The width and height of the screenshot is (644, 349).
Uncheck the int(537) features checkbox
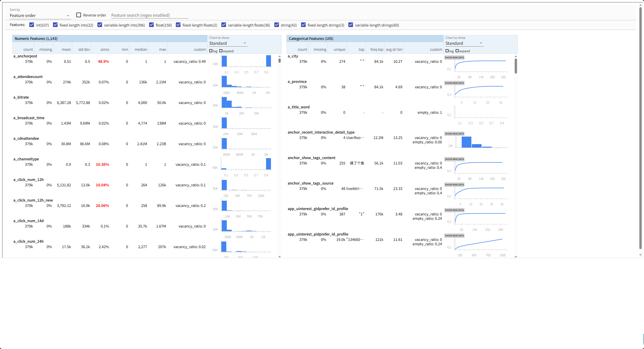pos(32,25)
